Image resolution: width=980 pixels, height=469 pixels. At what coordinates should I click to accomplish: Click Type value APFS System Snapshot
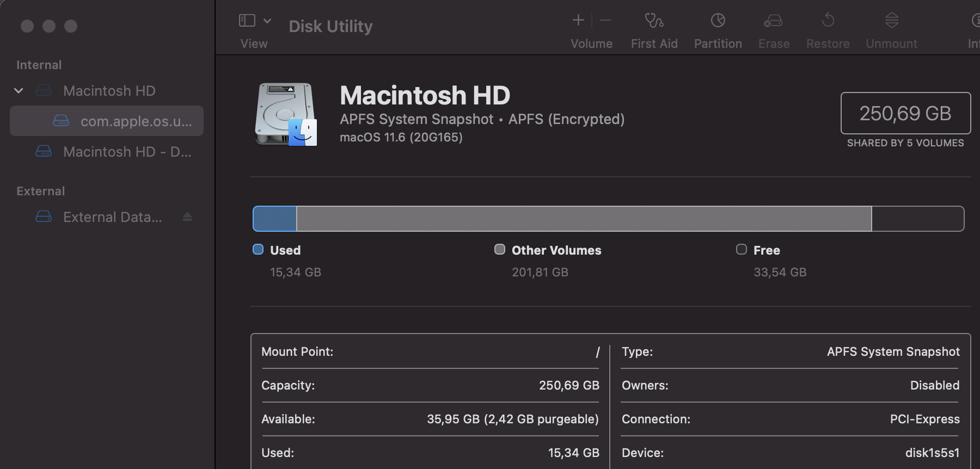click(x=893, y=351)
